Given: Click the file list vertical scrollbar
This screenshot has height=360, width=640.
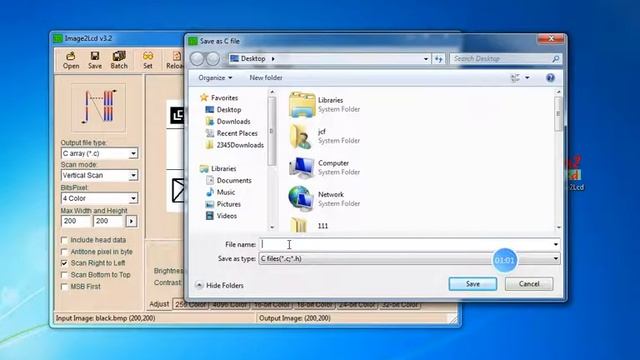Looking at the screenshot, I should coord(558,114).
